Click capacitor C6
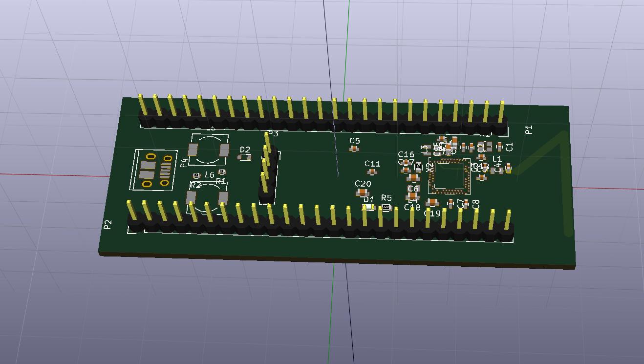 point(413,196)
